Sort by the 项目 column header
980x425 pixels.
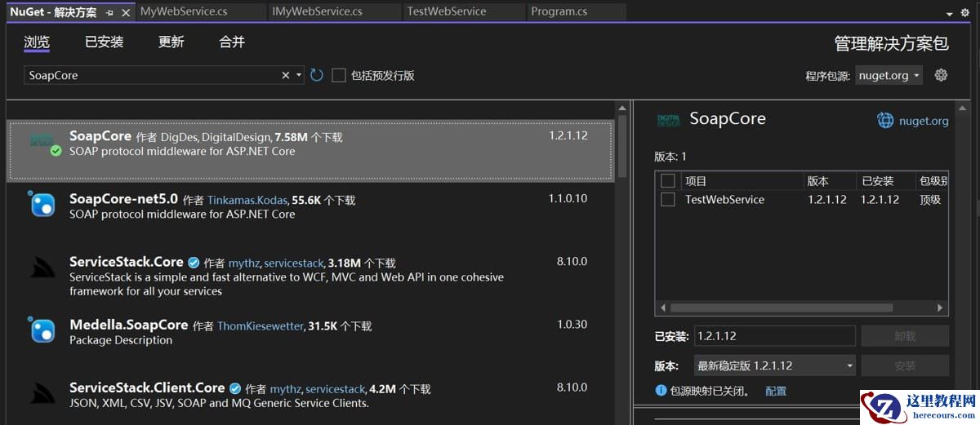coord(696,181)
